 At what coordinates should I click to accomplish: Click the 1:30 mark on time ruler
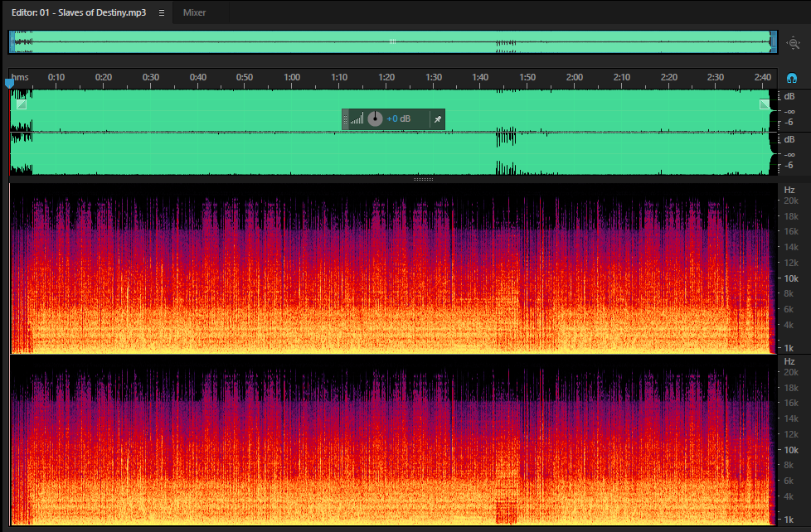tap(434, 78)
